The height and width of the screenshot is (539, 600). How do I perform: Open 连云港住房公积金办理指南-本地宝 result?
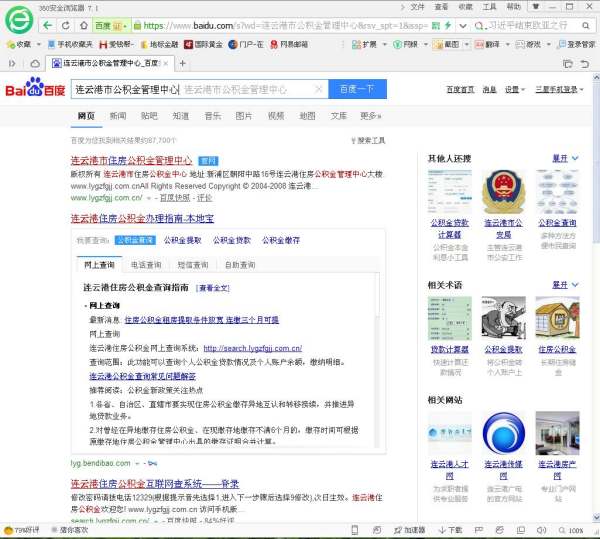[142, 218]
